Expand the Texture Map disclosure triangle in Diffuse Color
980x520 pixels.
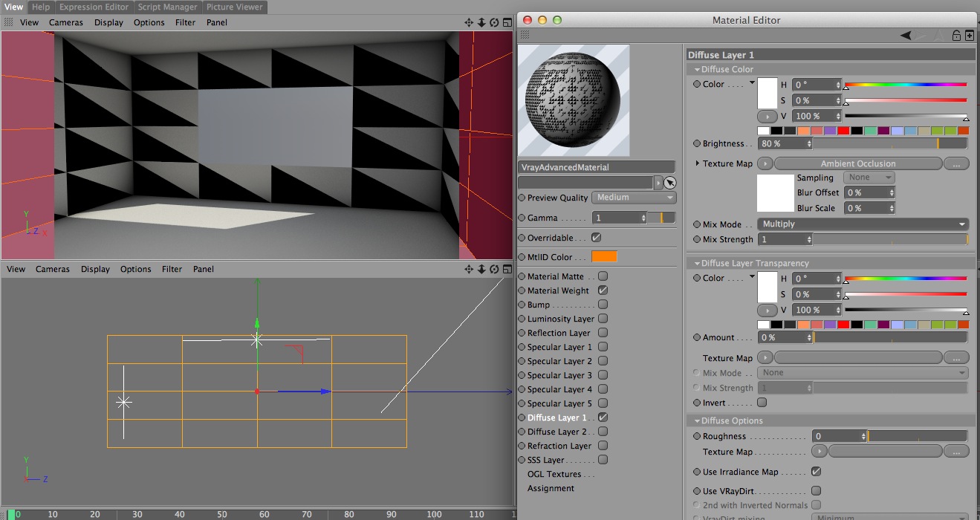click(698, 163)
